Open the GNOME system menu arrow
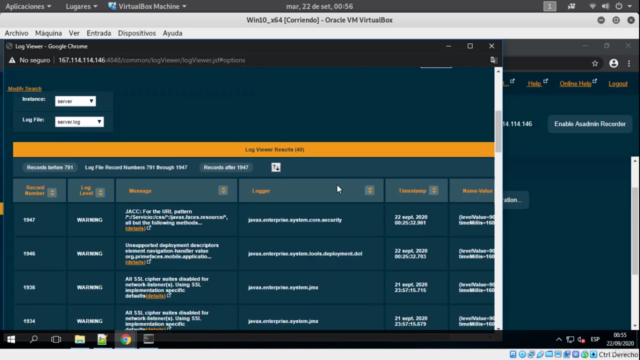This screenshot has height=360, width=640. pyautogui.click(x=630, y=6)
